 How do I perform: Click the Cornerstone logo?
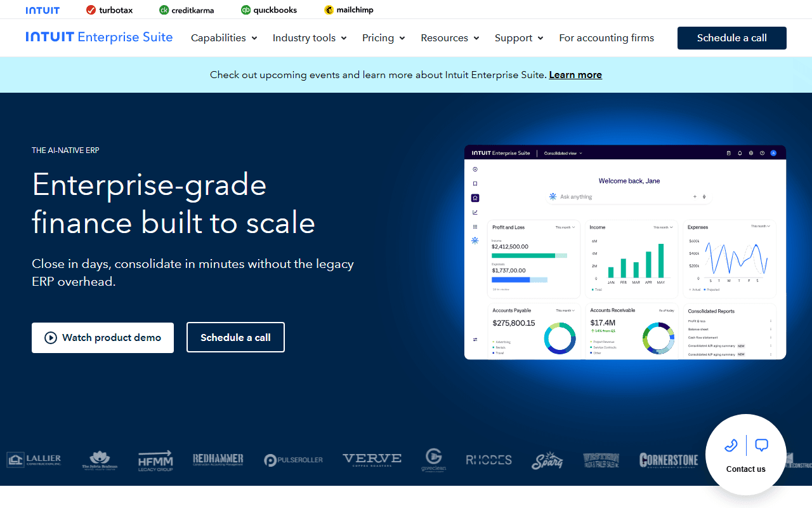coord(669,460)
